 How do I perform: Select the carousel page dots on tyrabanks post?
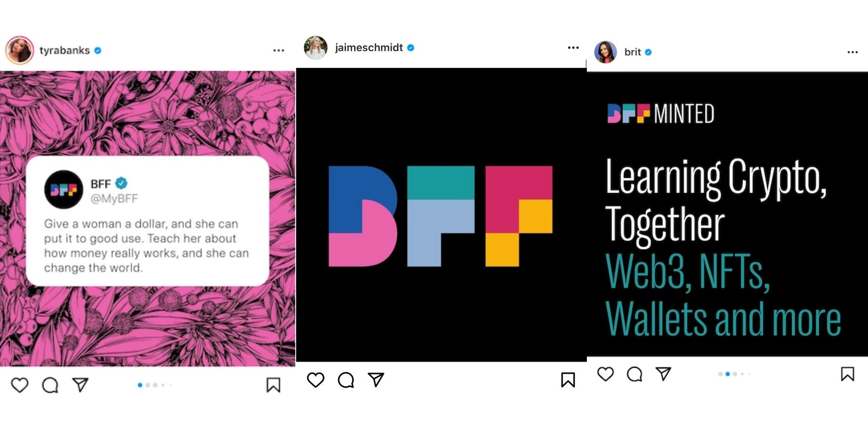click(154, 385)
